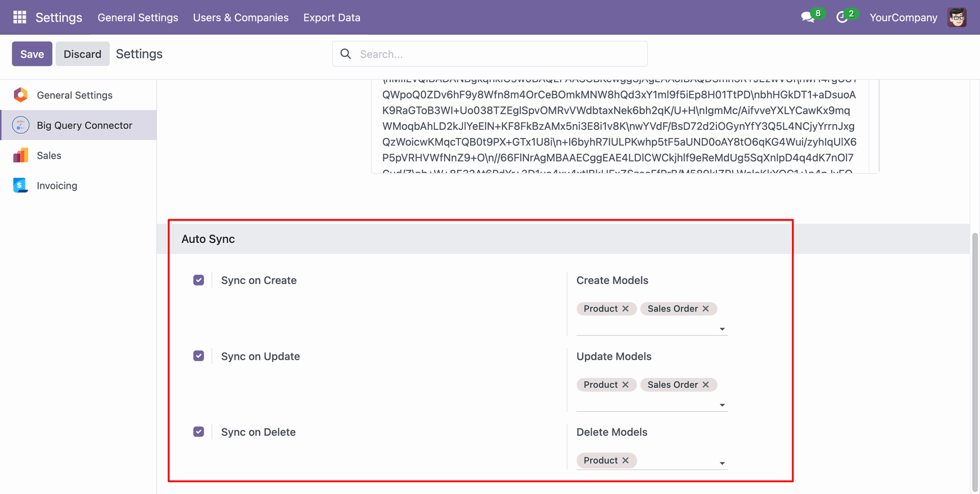Open the conversations messages icon
Image resolution: width=980 pixels, height=494 pixels.
807,17
